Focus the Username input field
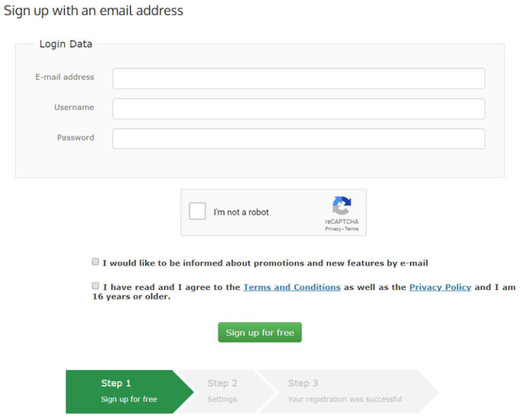 (x=299, y=109)
